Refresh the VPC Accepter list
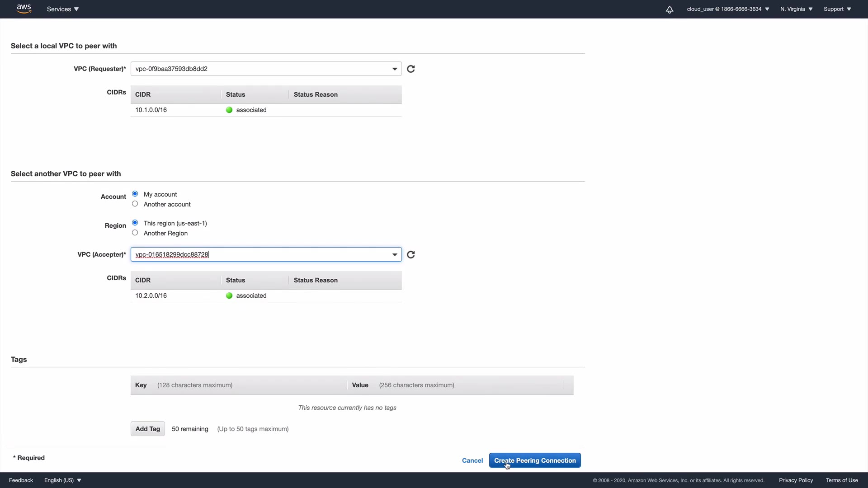The width and height of the screenshot is (868, 488). tap(411, 255)
